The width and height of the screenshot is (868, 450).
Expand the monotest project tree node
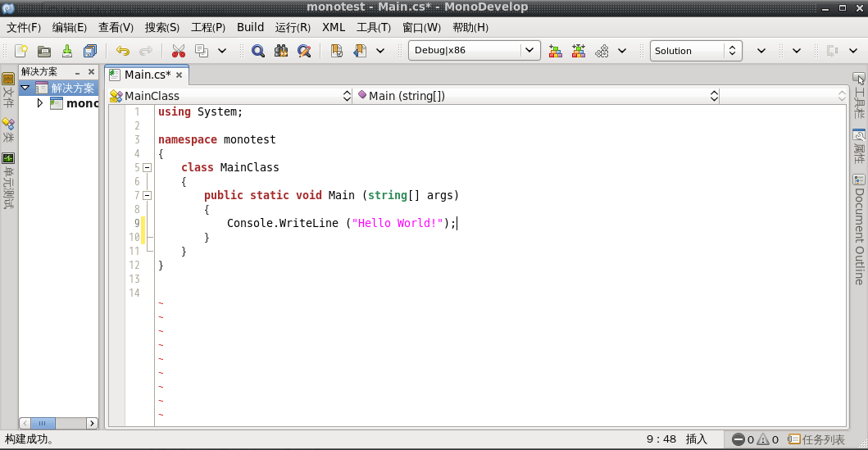[x=39, y=103]
